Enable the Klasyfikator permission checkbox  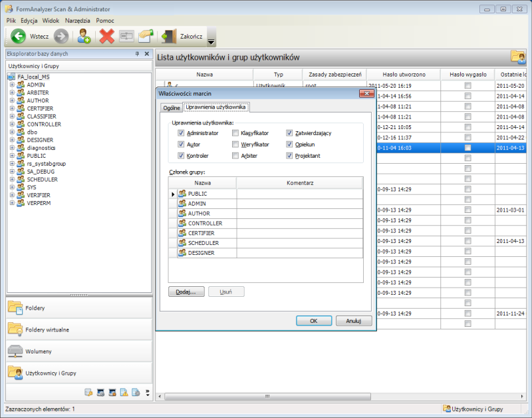[x=235, y=133]
